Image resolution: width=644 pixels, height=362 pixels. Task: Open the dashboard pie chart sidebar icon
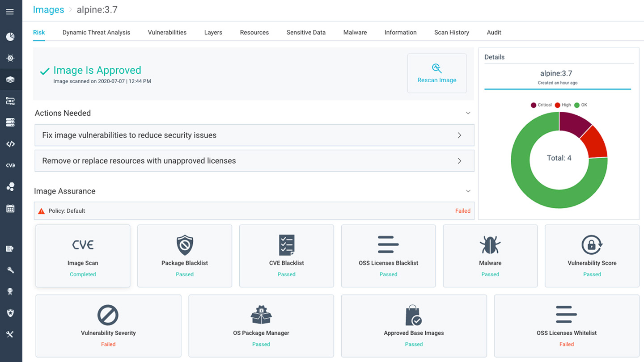click(10, 37)
